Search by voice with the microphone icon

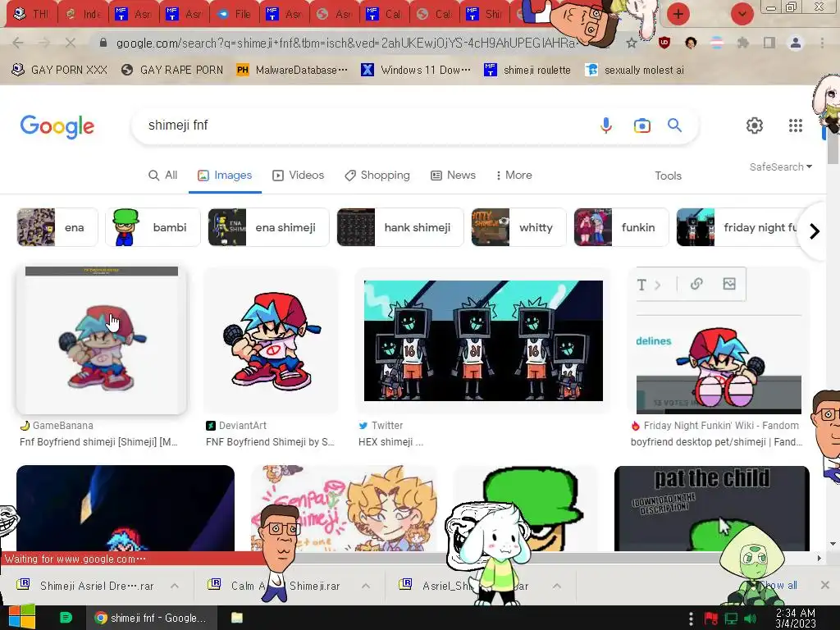[x=606, y=126]
